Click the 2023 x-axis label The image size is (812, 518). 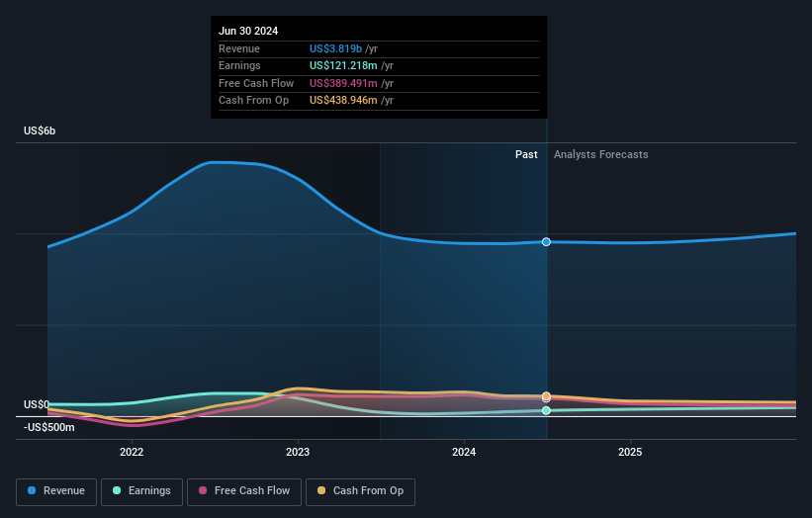tap(298, 452)
